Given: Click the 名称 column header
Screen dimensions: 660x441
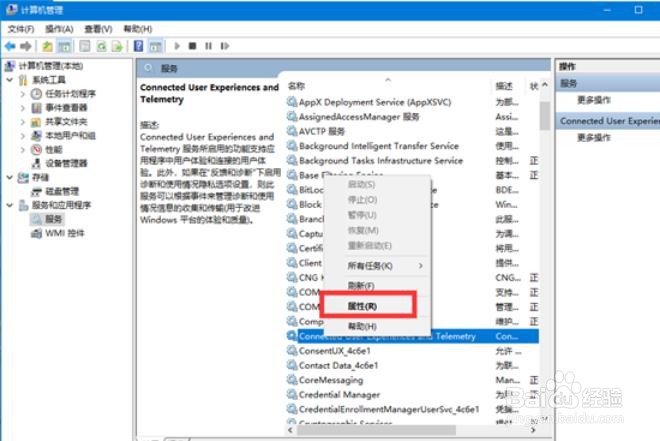Looking at the screenshot, I should click(296, 86).
